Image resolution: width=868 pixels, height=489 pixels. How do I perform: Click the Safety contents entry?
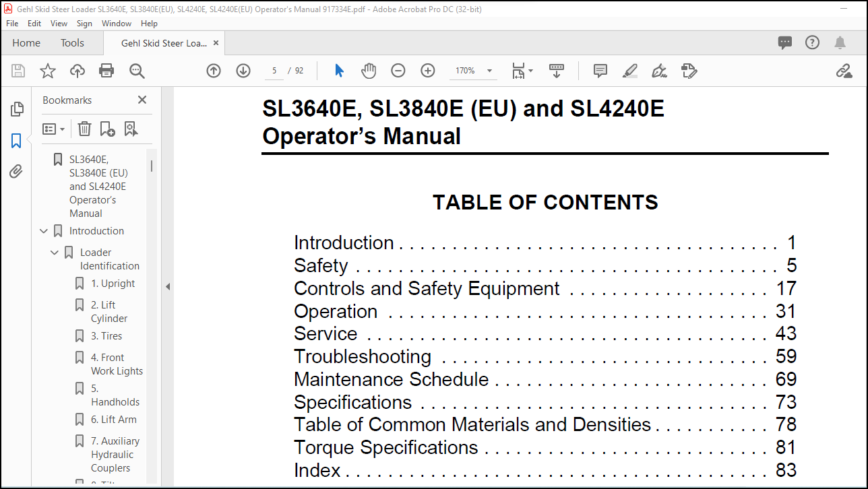(x=545, y=266)
